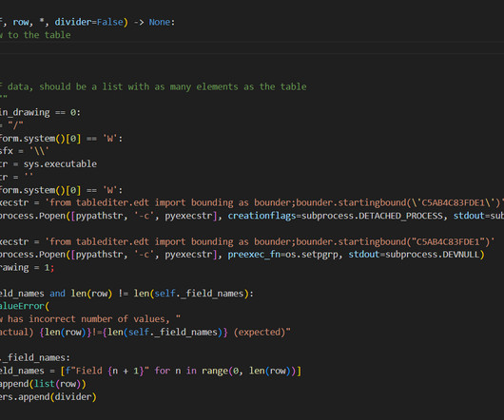Click the 'sfx' variable assignment line
The image size is (504, 420).
pyautogui.click(x=25, y=151)
